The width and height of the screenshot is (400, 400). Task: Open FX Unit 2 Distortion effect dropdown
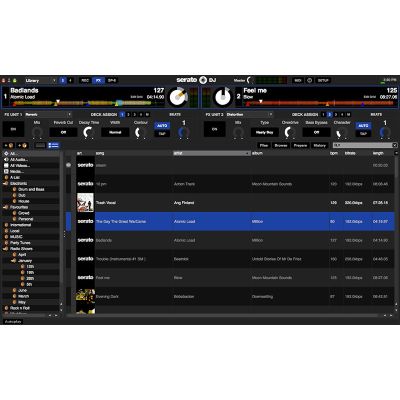(249, 115)
